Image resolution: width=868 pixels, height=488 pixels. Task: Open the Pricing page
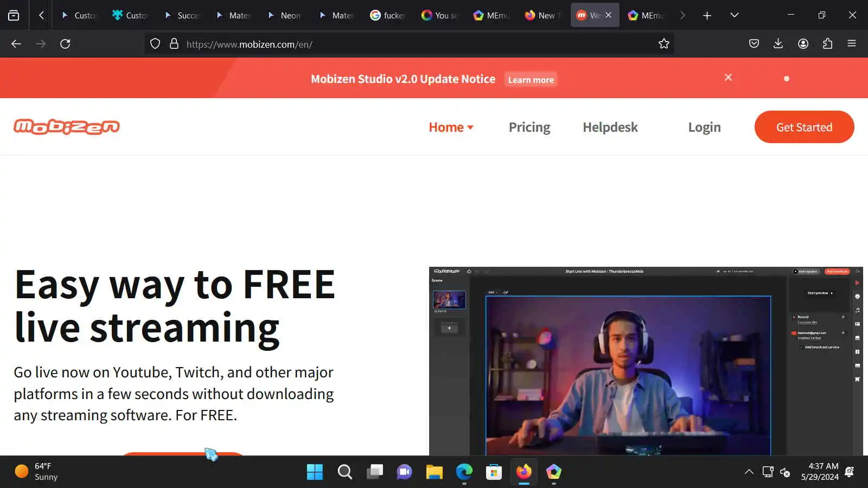coord(529,127)
